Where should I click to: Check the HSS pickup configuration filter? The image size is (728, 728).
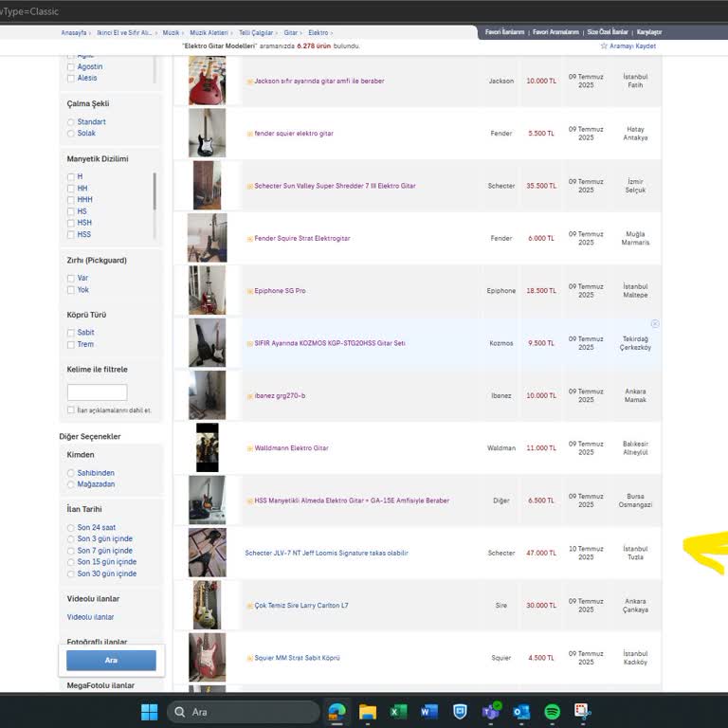click(x=71, y=234)
